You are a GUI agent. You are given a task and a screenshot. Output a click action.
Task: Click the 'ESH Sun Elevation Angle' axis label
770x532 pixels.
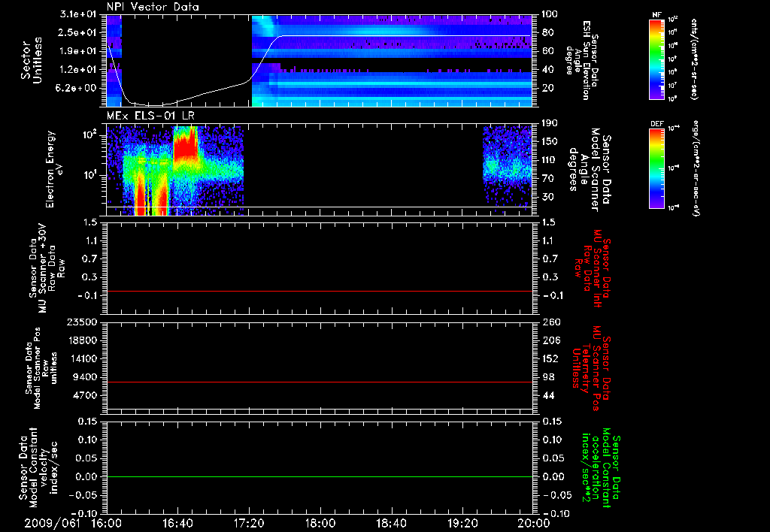point(583,60)
